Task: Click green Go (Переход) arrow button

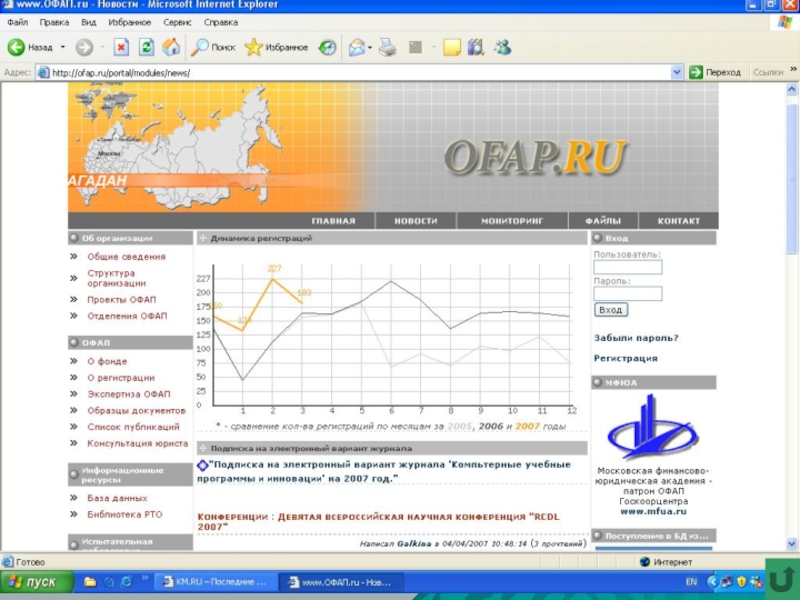Action: 716,72
